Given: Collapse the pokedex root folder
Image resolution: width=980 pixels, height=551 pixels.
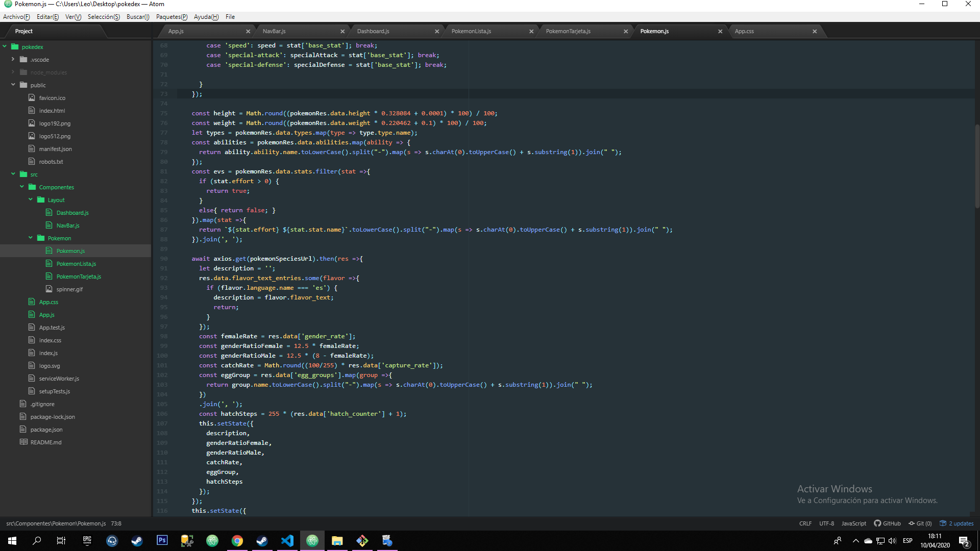Looking at the screenshot, I should coord(5,46).
